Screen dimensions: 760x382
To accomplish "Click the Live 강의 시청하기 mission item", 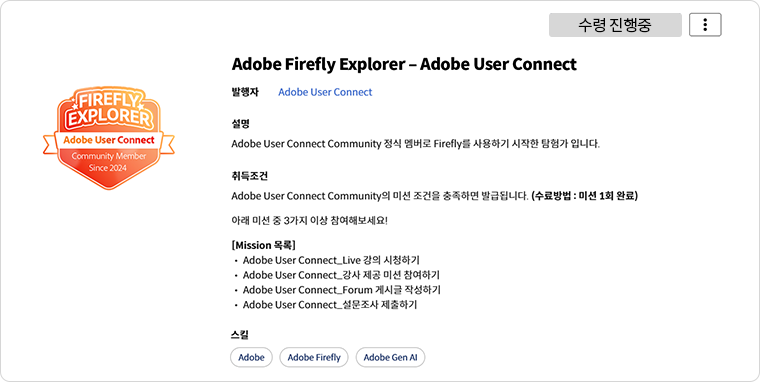I will pyautogui.click(x=331, y=260).
